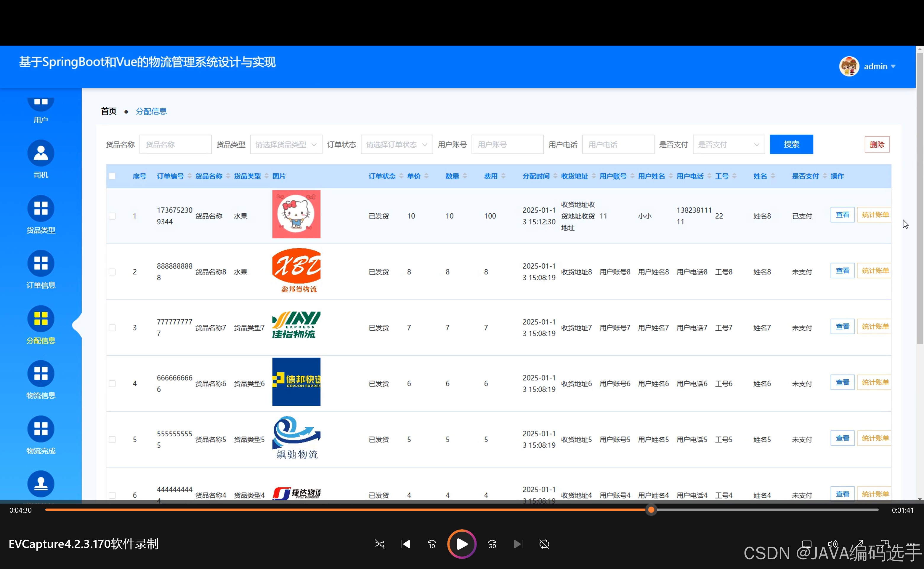Open the 订单信息 sidebar section
The image size is (924, 569).
(41, 270)
